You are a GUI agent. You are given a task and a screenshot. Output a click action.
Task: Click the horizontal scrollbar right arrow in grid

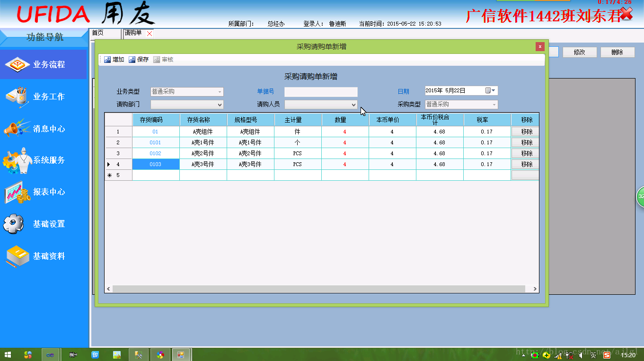point(535,289)
